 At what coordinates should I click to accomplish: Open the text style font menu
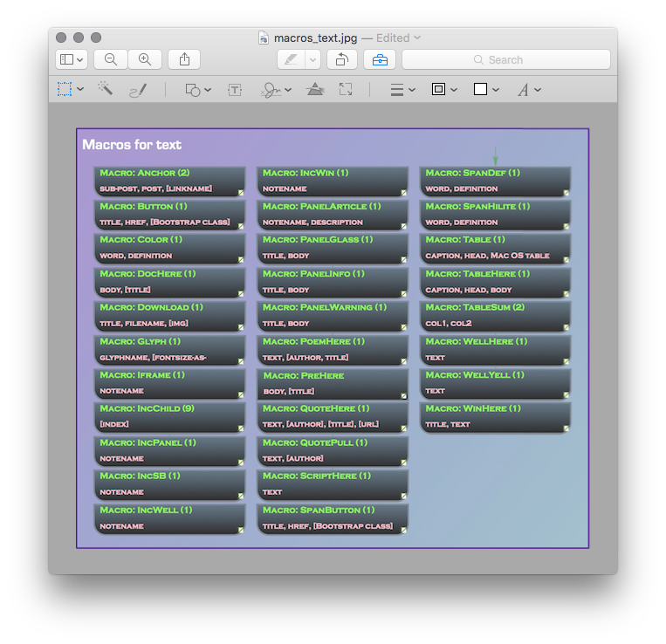(529, 89)
